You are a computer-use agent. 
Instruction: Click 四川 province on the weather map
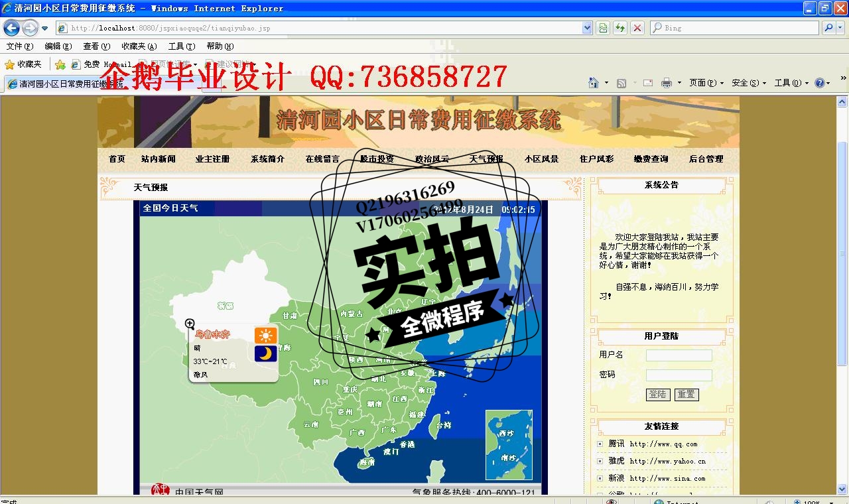pos(321,382)
